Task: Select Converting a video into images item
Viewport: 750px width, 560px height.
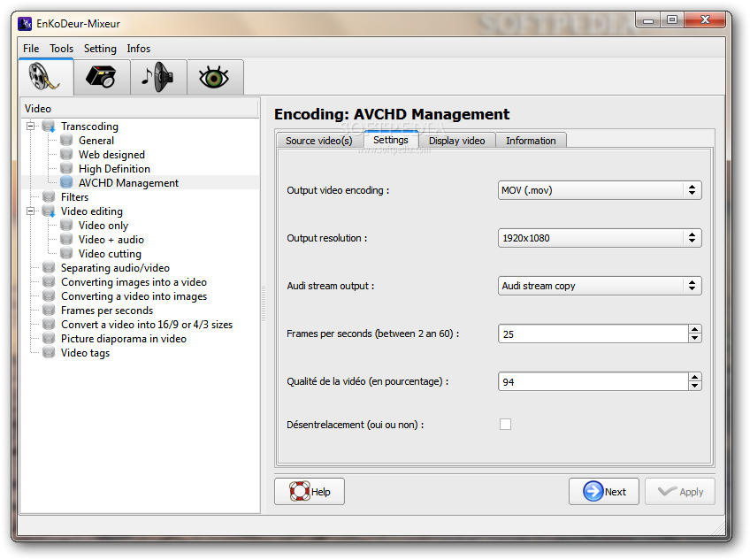Action: point(134,295)
